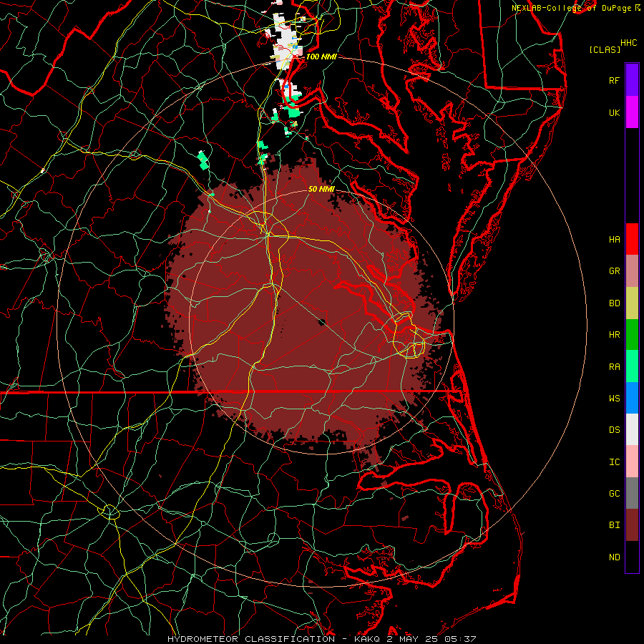Click the BI legend label
The width and height of the screenshot is (644, 644).
point(614,525)
